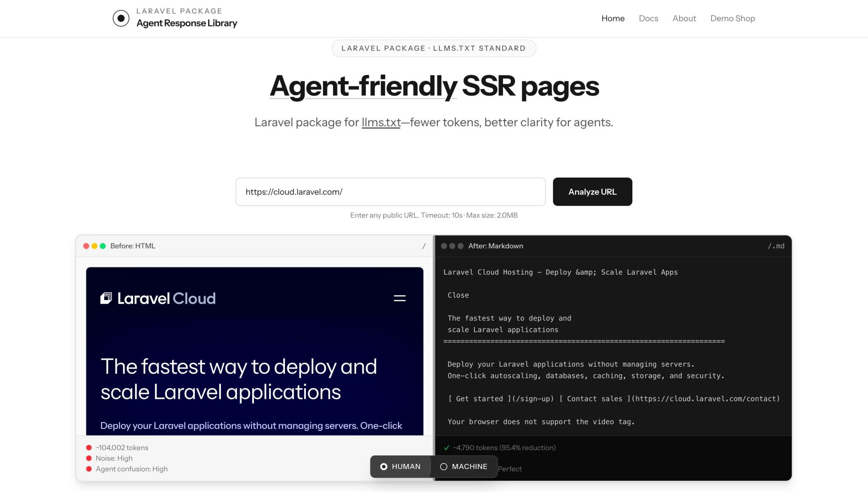The image size is (868, 492).
Task: Open the hamburger menu in the Laravel Cloud preview
Action: tap(399, 298)
